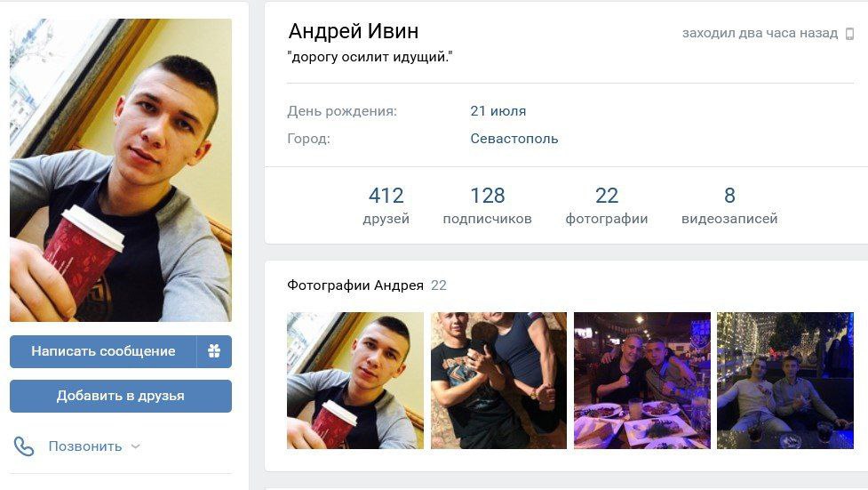This screenshot has width=868, height=490.
Task: Open the 22 фотографии counter
Action: (606, 205)
